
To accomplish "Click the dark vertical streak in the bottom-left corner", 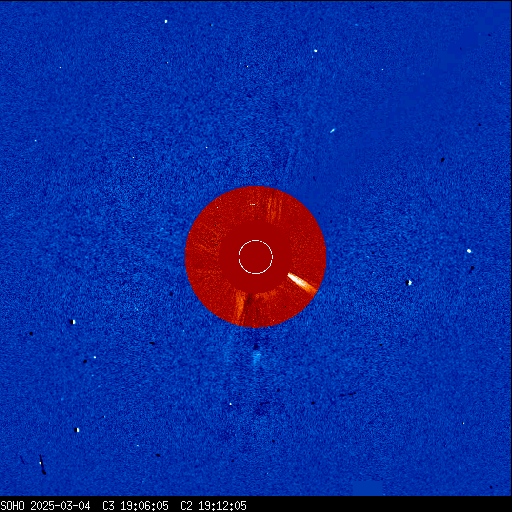I will [x=42, y=464].
